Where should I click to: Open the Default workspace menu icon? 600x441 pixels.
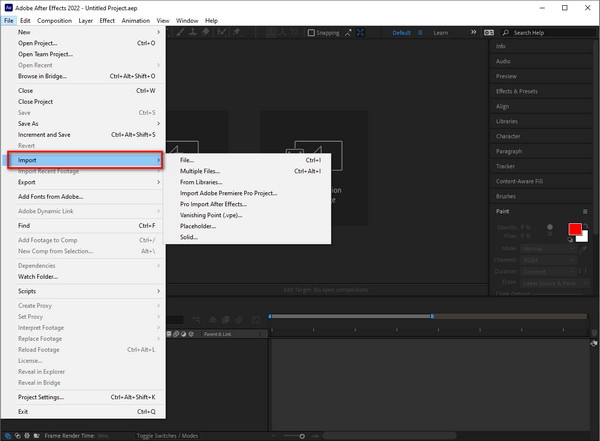(x=420, y=33)
